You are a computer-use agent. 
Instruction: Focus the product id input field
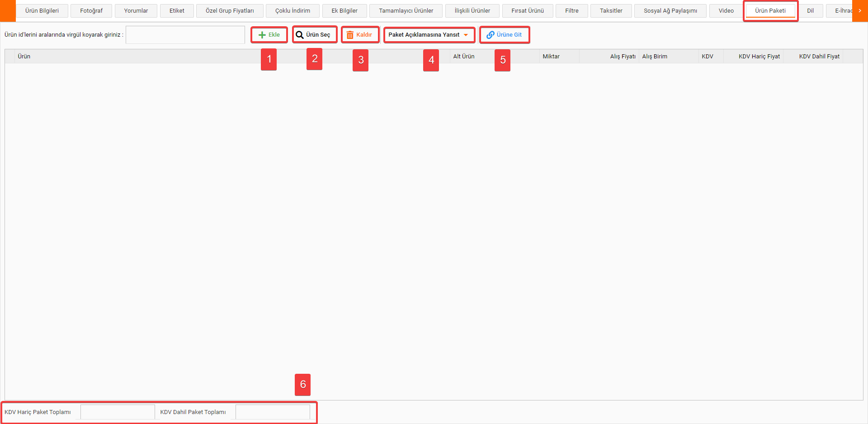[185, 35]
